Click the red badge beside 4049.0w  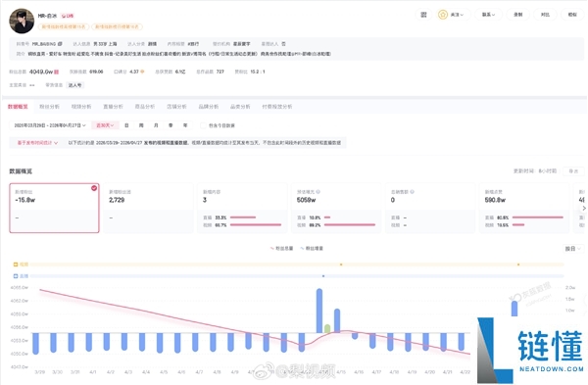click(57, 72)
